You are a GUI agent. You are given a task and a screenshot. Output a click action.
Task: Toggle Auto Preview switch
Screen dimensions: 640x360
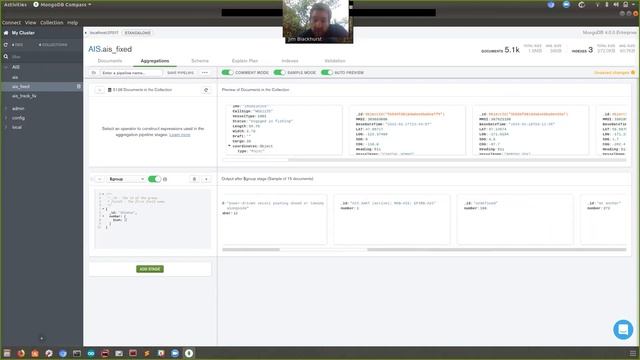tap(327, 72)
